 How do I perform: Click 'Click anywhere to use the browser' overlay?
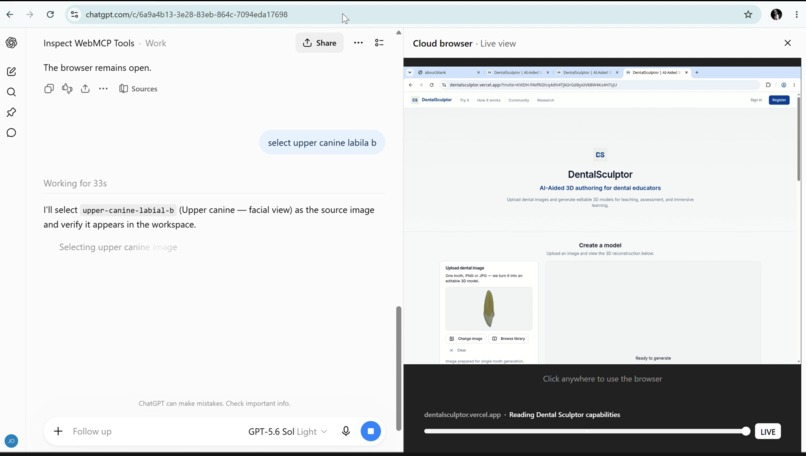click(602, 379)
